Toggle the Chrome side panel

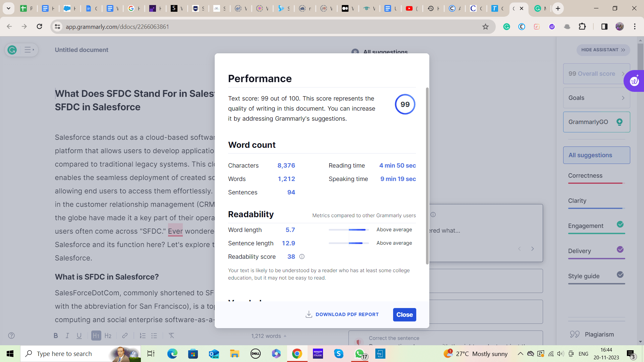(x=604, y=27)
